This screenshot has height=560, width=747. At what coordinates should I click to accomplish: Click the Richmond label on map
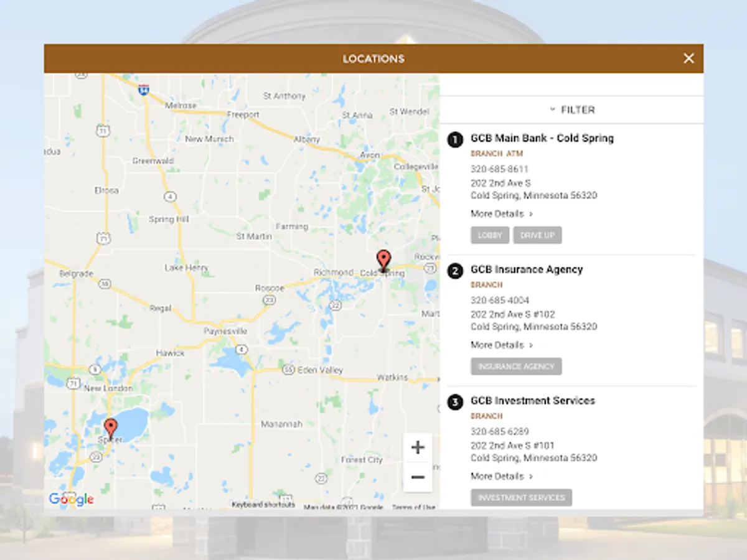(x=333, y=273)
